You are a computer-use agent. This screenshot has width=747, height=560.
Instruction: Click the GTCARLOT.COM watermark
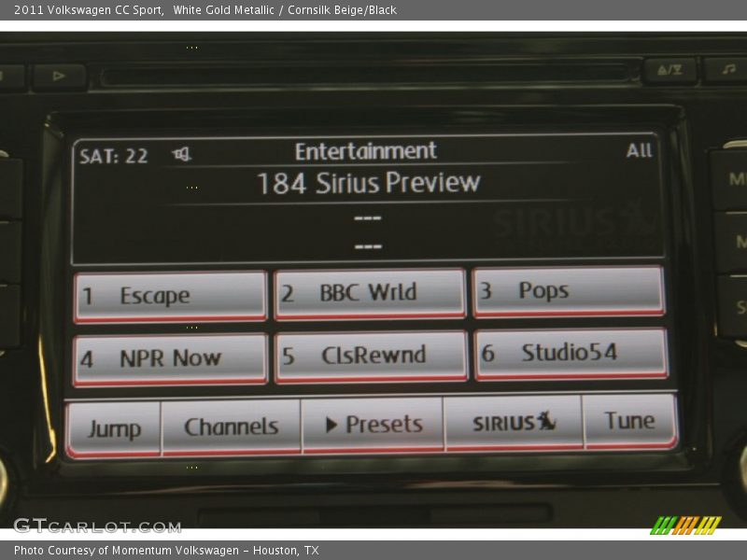pyautogui.click(x=97, y=526)
